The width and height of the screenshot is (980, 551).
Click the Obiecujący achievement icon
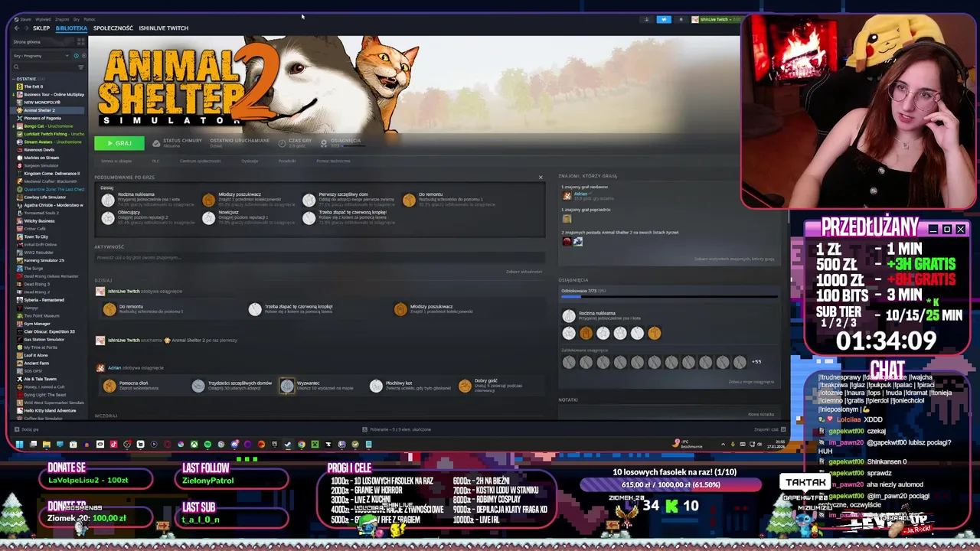[108, 218]
